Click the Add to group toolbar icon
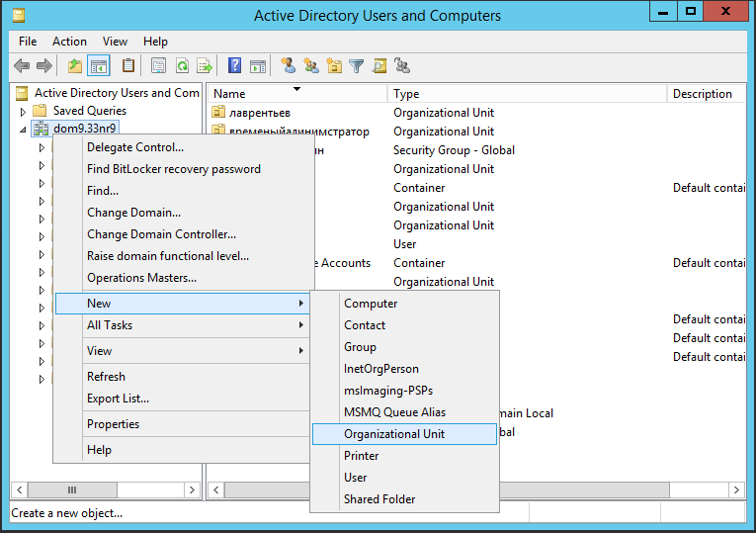Viewport: 756px width, 533px height. (401, 65)
